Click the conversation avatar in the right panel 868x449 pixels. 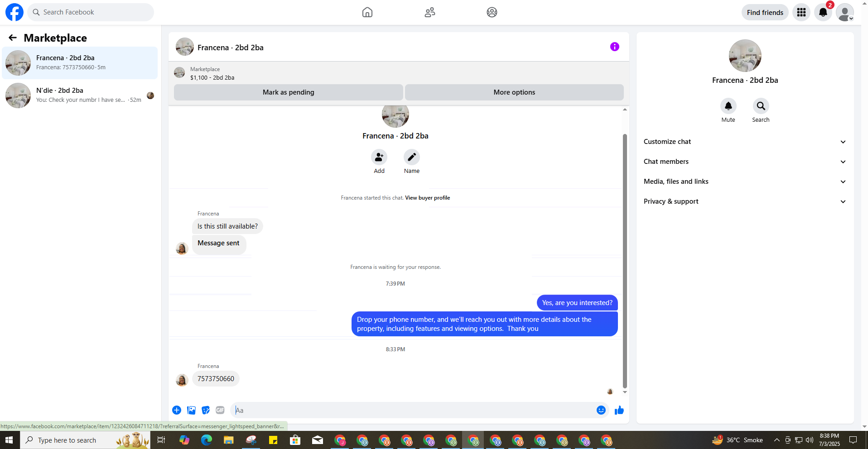coord(745,56)
